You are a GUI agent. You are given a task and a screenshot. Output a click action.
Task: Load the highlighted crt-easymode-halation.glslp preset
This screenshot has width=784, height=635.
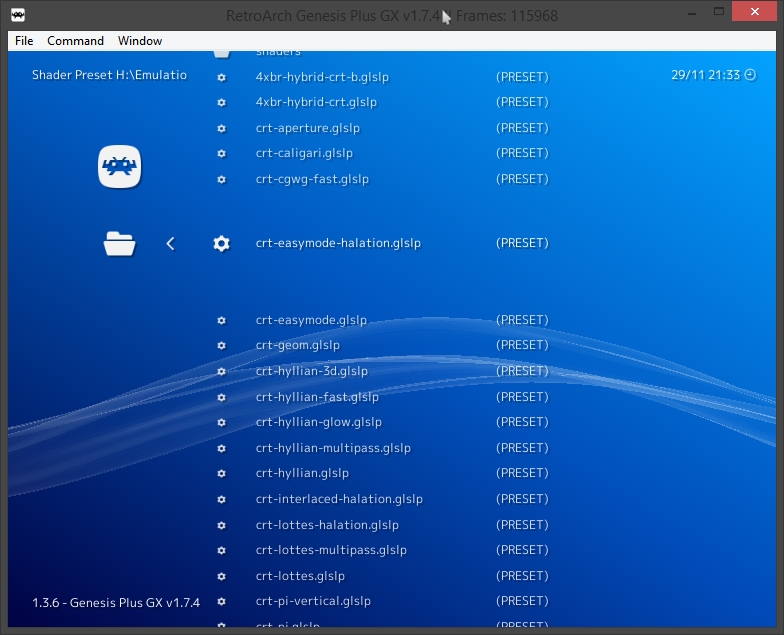[338, 243]
